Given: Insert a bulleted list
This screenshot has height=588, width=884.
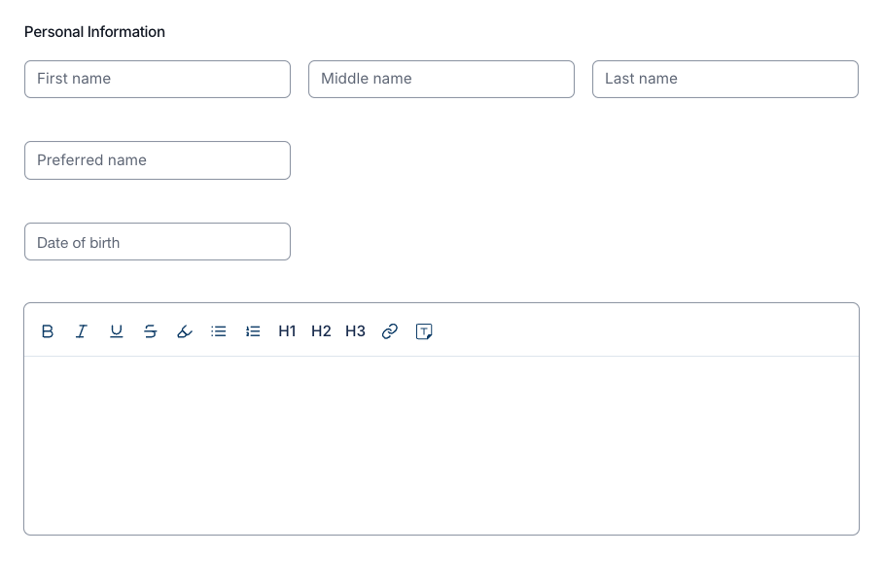Looking at the screenshot, I should 219,331.
